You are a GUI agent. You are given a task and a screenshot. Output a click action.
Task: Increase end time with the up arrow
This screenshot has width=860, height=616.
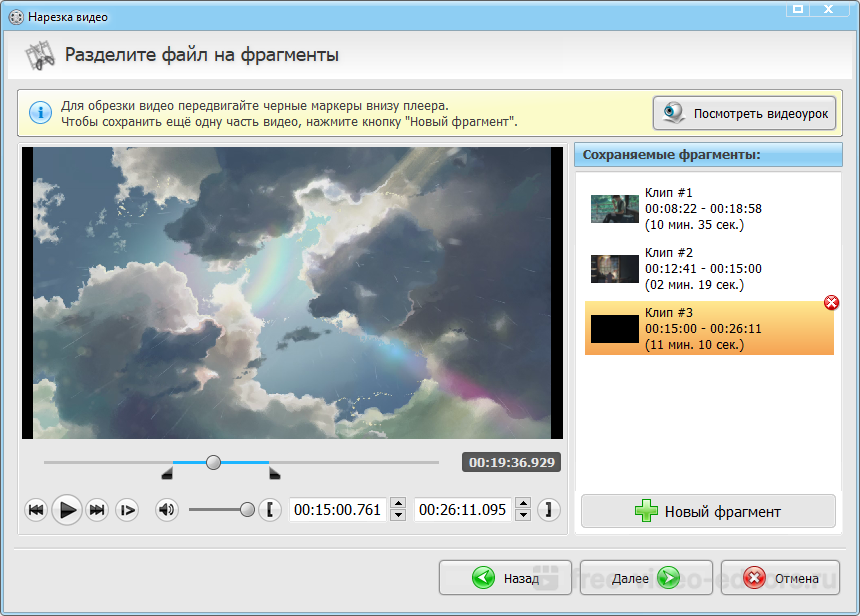pyautogui.click(x=522, y=504)
